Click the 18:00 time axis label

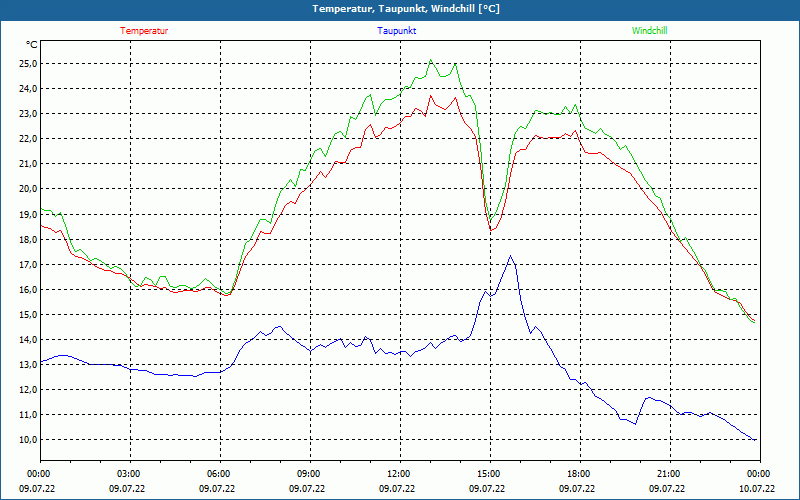tap(578, 474)
